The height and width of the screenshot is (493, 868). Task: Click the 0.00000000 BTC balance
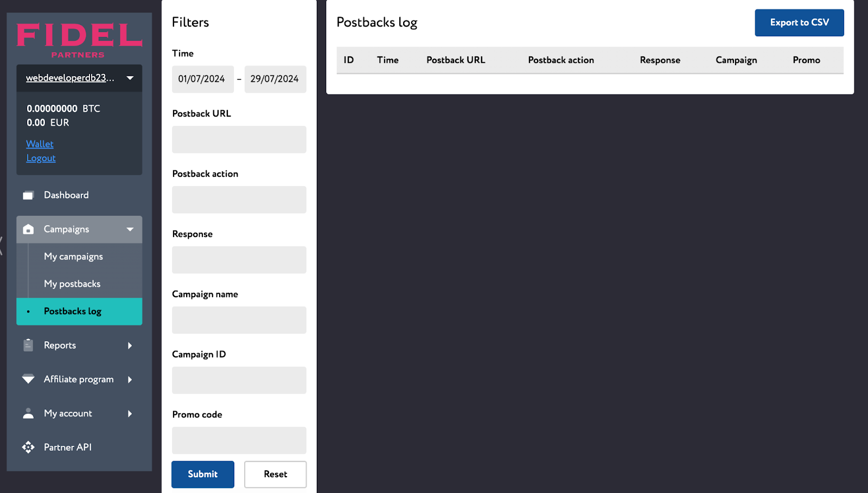63,108
